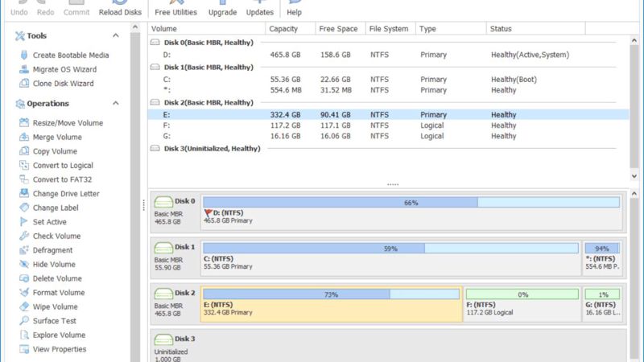This screenshot has width=644, height=362.
Task: Click the Disk 2 drive icon in the disk map
Action: point(163,294)
